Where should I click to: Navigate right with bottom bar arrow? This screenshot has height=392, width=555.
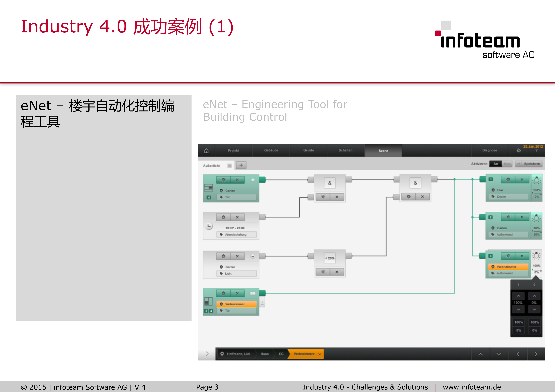(536, 354)
